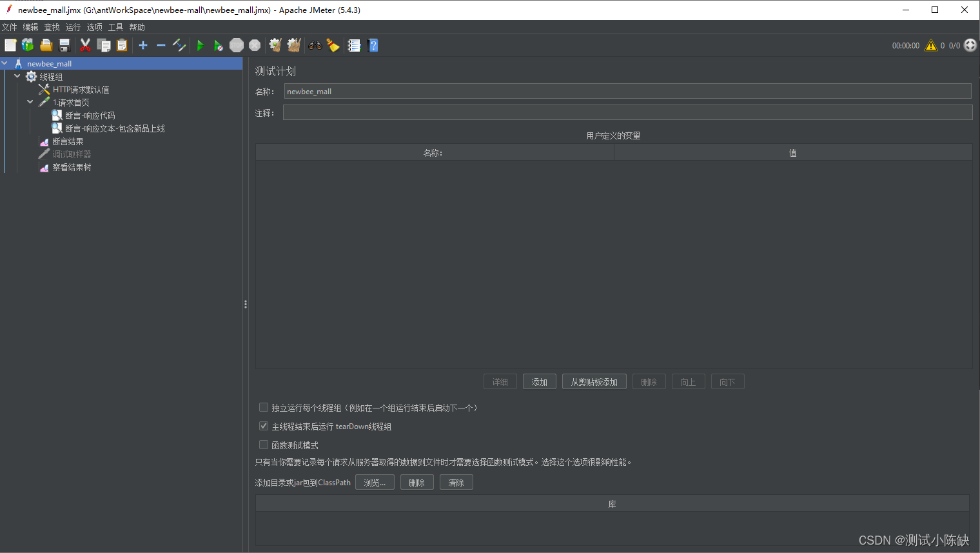
Task: Select 线程组 in the tree
Action: tap(51, 77)
